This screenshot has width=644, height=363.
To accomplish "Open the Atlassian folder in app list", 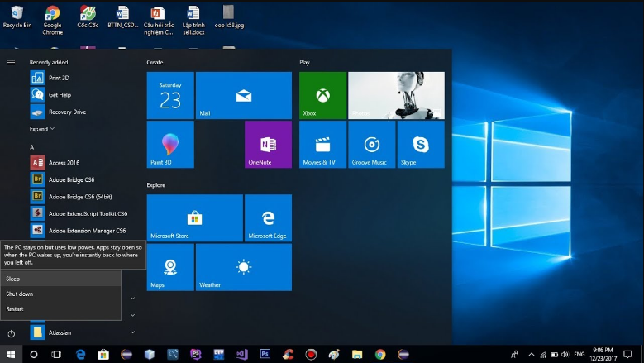I will click(82, 332).
